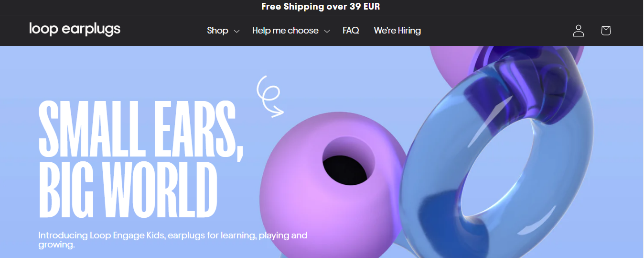Open the Shop menu
The width and height of the screenshot is (644, 258).
[217, 30]
